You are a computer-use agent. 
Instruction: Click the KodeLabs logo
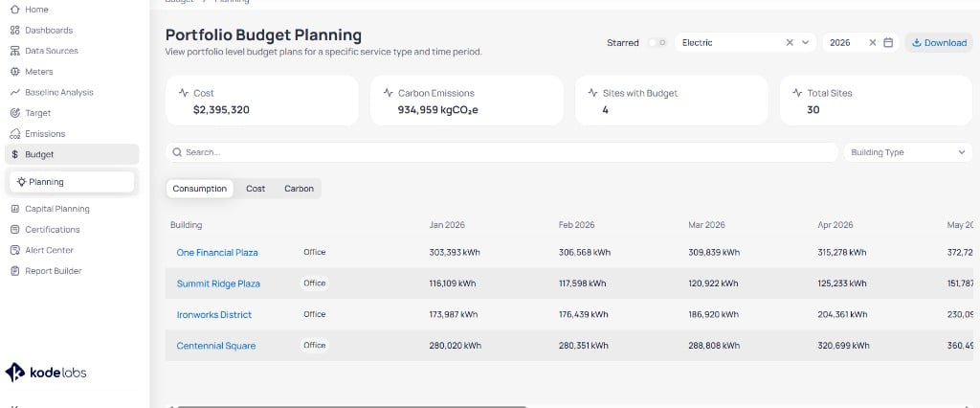pos(46,373)
